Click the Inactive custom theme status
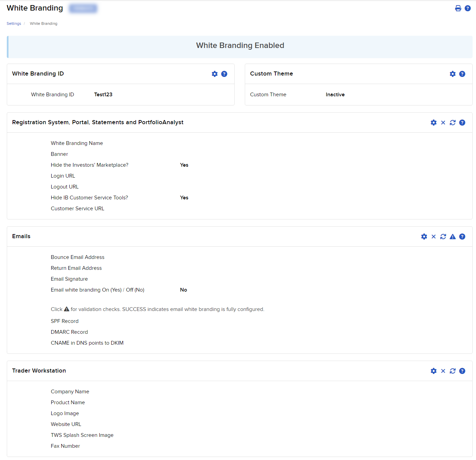The width and height of the screenshot is (476, 460). (335, 95)
